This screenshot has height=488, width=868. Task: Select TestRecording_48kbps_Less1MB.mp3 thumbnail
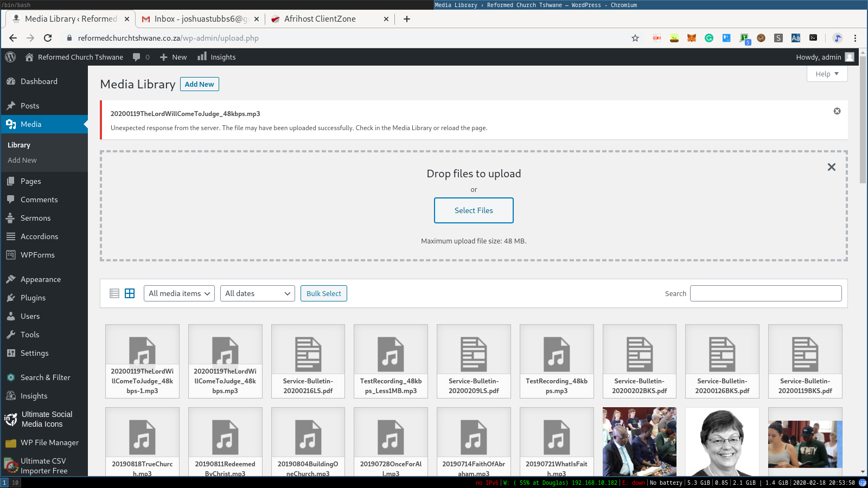pos(391,361)
